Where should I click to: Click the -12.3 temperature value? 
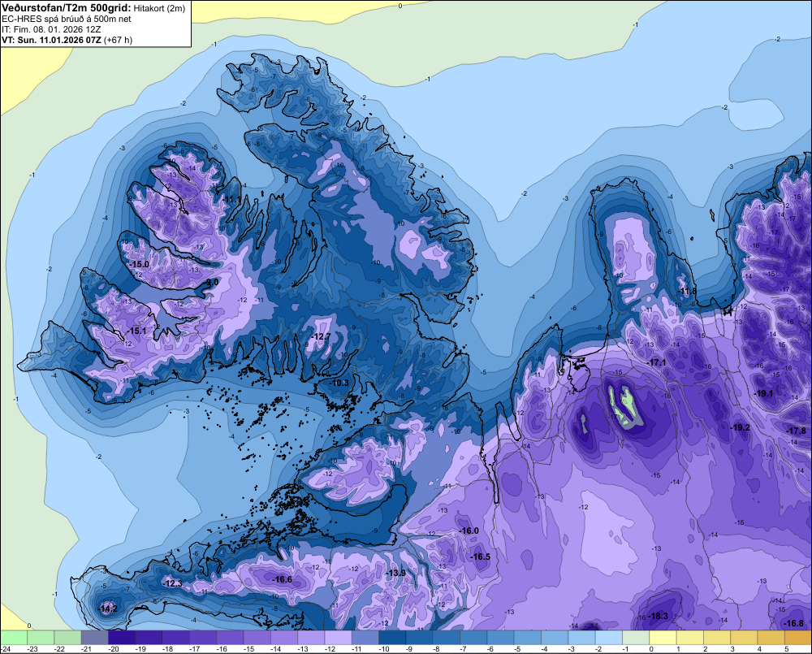click(172, 583)
